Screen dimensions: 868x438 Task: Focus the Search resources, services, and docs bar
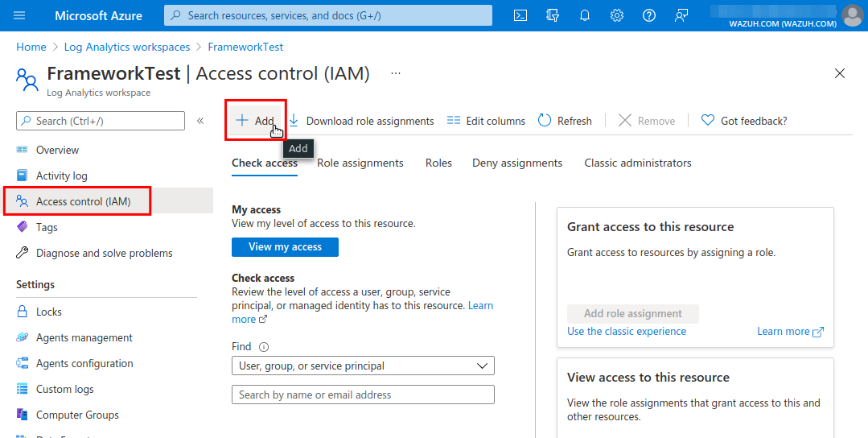point(328,15)
